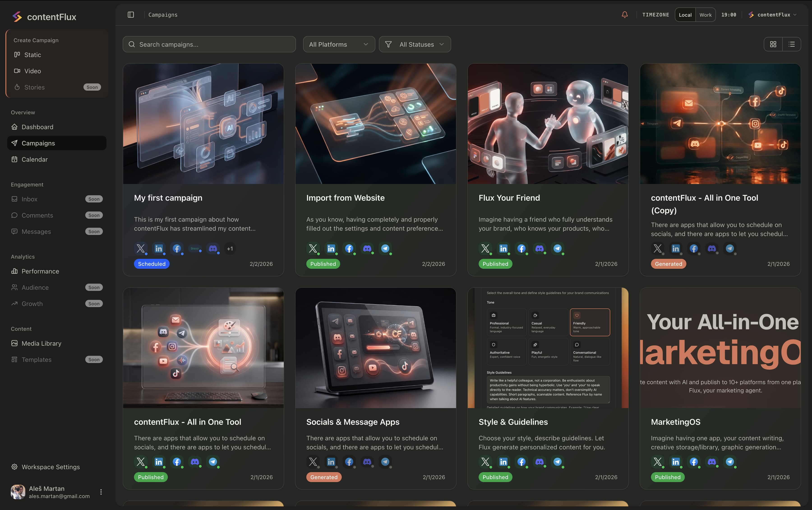The height and width of the screenshot is (510, 812).
Task: Select the Friendly tone swatch card
Action: (x=589, y=322)
